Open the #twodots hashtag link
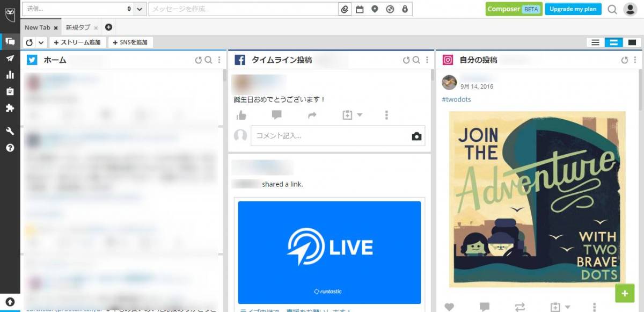This screenshot has height=312, width=644. coord(456,99)
